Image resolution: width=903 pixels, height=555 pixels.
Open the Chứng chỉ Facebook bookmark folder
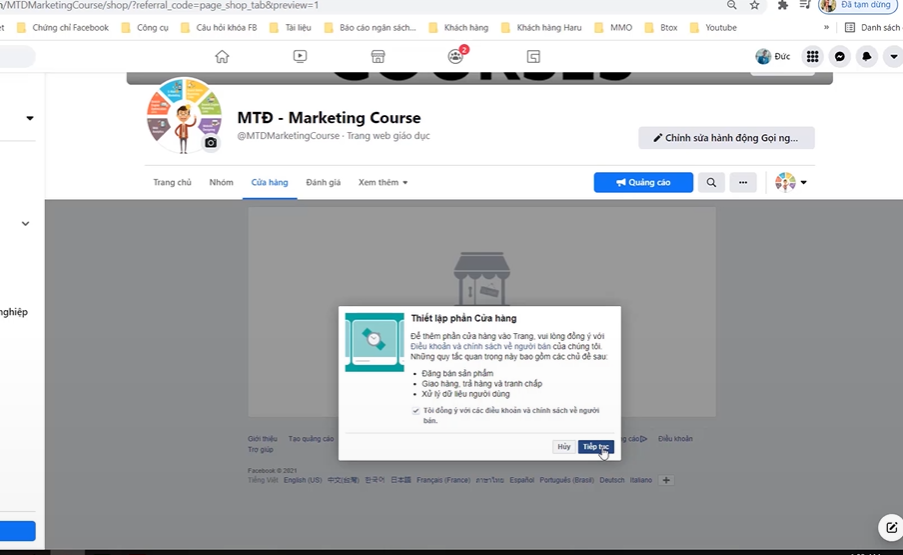pyautogui.click(x=63, y=28)
